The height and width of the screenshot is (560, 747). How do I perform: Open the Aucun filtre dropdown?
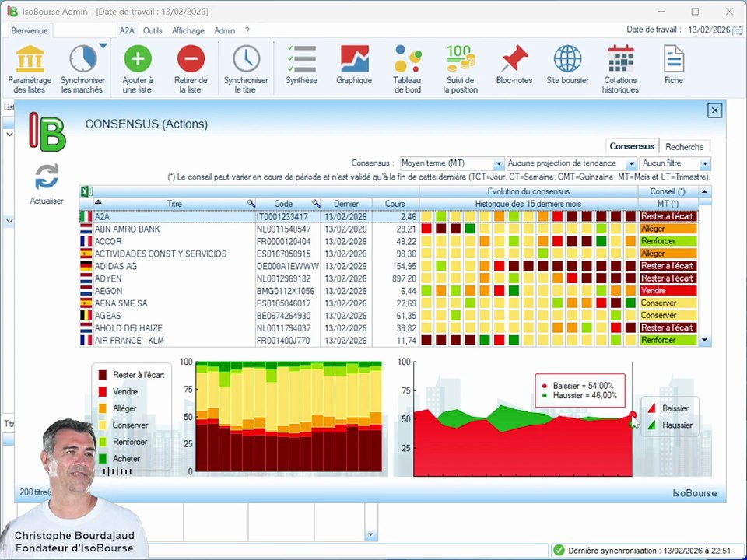[705, 163]
